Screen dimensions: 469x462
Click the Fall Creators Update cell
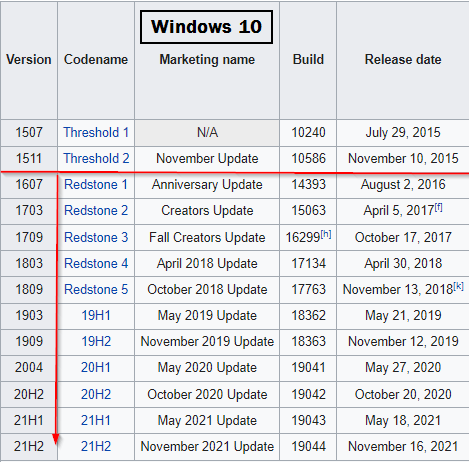[x=207, y=237]
